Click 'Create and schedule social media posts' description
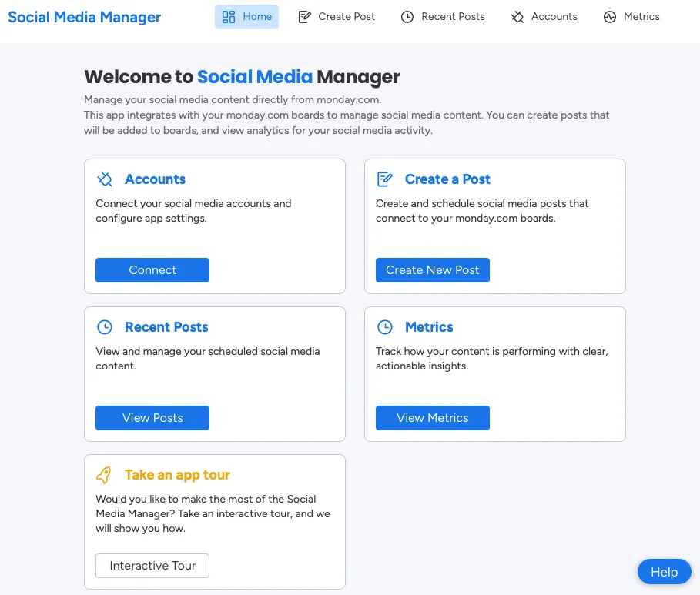The height and width of the screenshot is (595, 700). click(x=482, y=211)
